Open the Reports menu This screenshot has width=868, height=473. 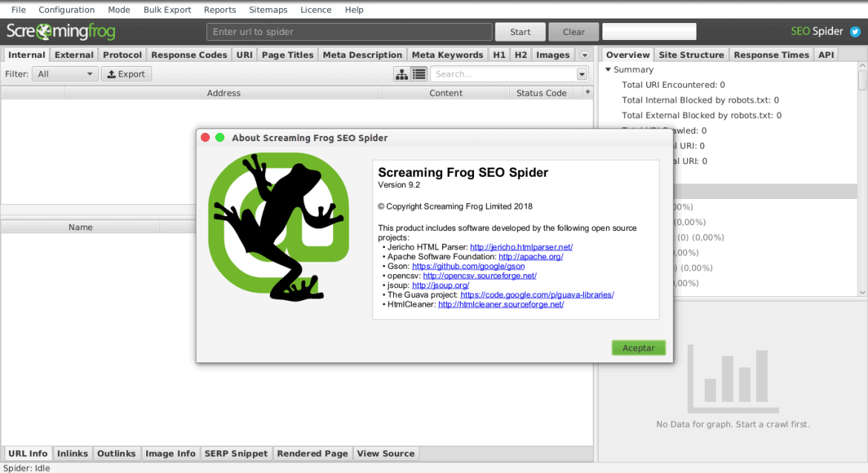220,10
